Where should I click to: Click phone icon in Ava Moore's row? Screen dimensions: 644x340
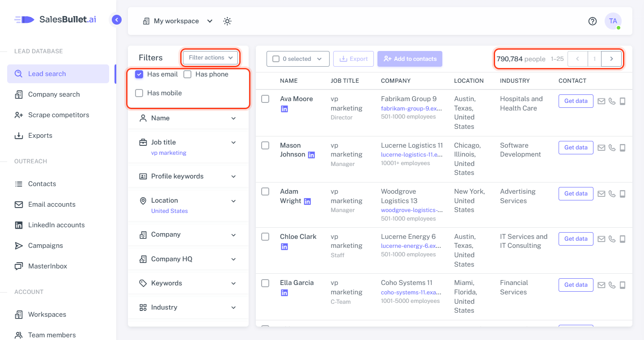[612, 101]
